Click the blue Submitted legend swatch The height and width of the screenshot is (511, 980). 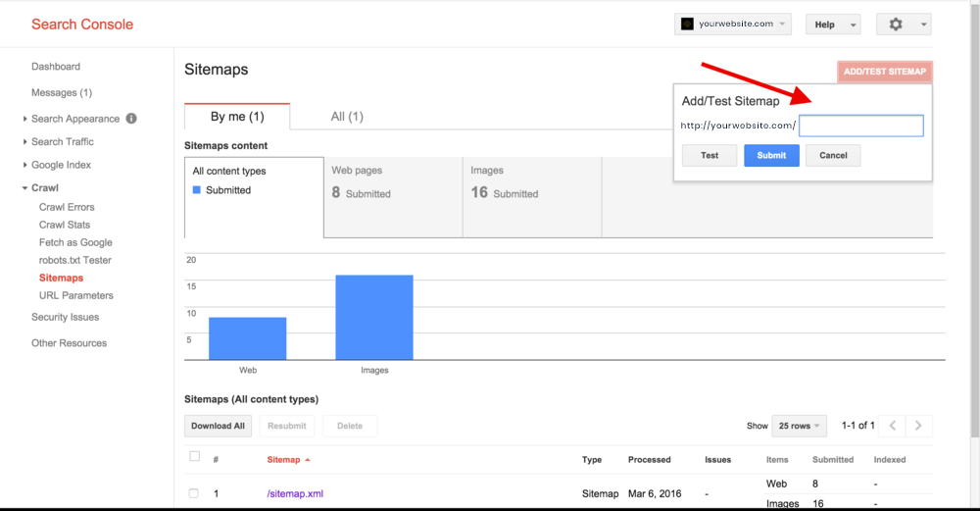(197, 190)
